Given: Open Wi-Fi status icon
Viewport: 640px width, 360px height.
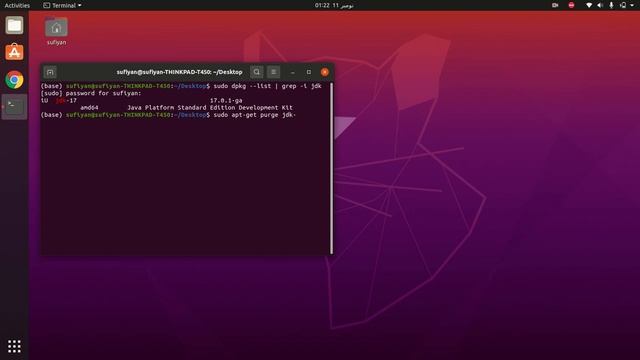Looking at the screenshot, I should tap(589, 5).
